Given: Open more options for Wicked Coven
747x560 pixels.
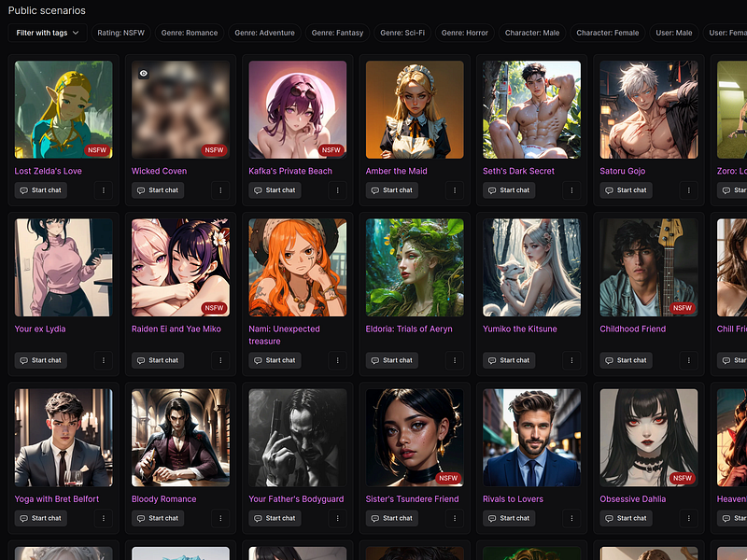Looking at the screenshot, I should click(220, 190).
